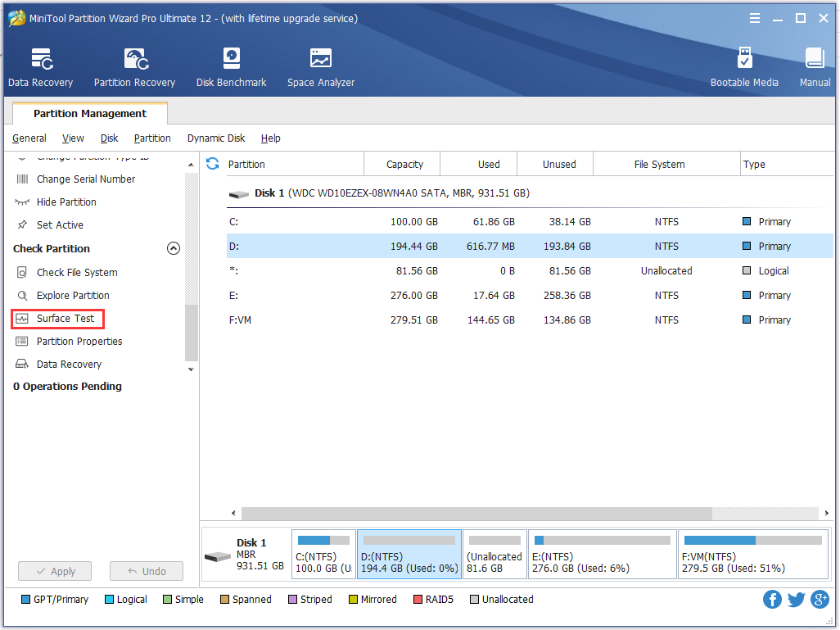Image resolution: width=840 pixels, height=630 pixels.
Task: Open Space Analyzer
Action: (x=319, y=66)
